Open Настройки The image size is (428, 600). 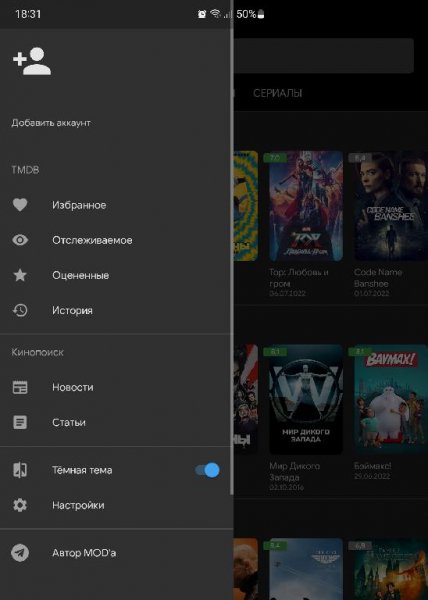pyautogui.click(x=115, y=505)
